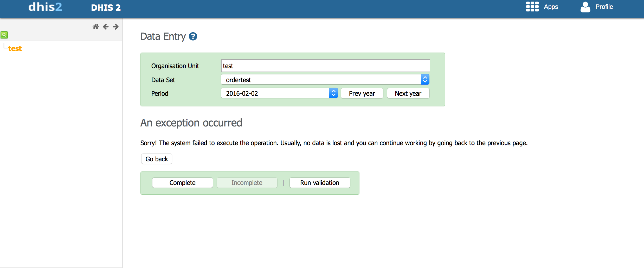This screenshot has height=268, width=644.
Task: Click the Profile user icon
Action: [585, 7]
